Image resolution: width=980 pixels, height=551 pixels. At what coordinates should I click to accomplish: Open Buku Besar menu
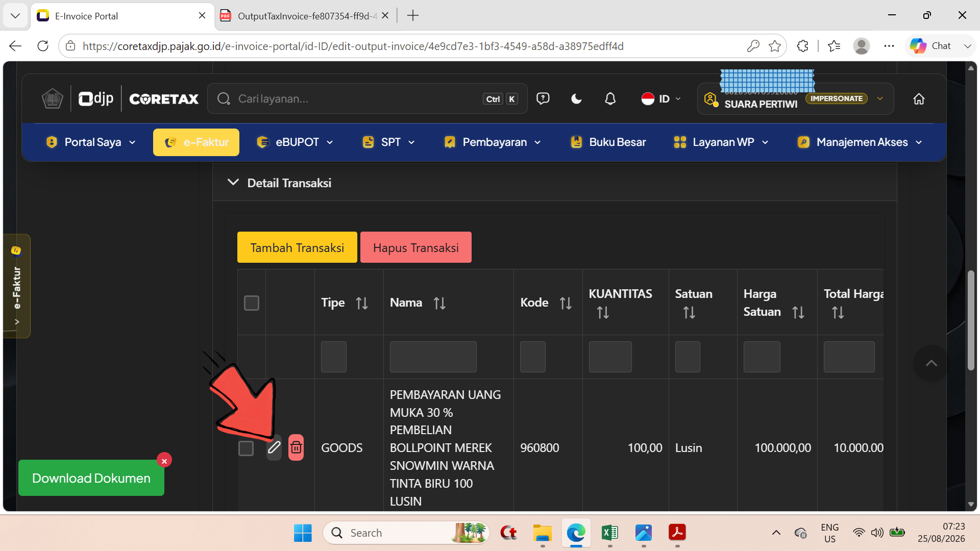(x=608, y=142)
